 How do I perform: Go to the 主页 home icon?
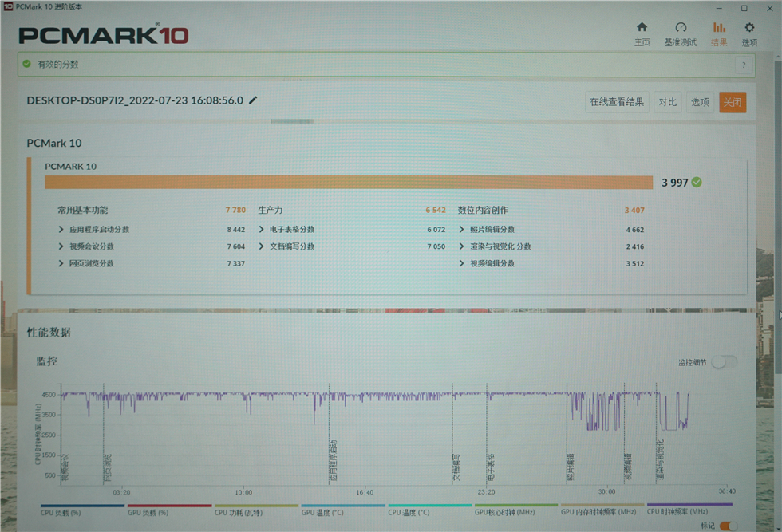pyautogui.click(x=642, y=27)
